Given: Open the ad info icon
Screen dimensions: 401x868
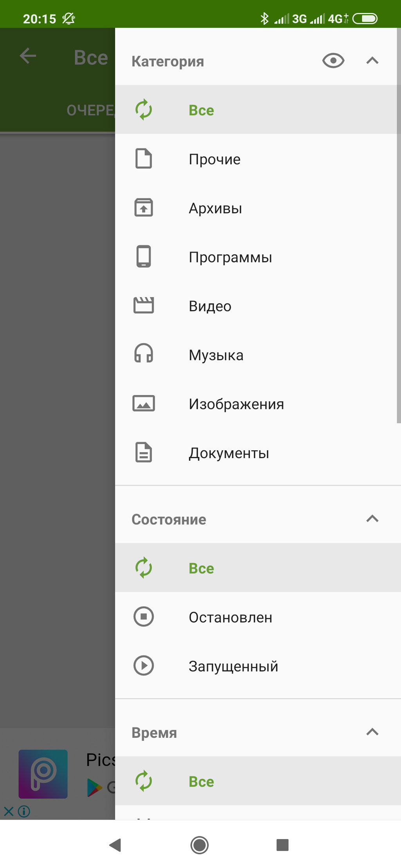Looking at the screenshot, I should coord(24,812).
